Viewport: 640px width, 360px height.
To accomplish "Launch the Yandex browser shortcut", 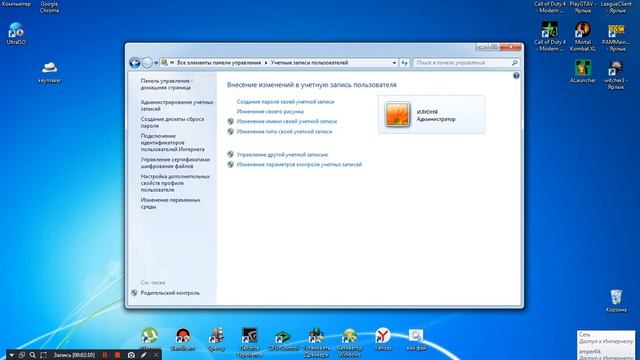I will [x=383, y=339].
